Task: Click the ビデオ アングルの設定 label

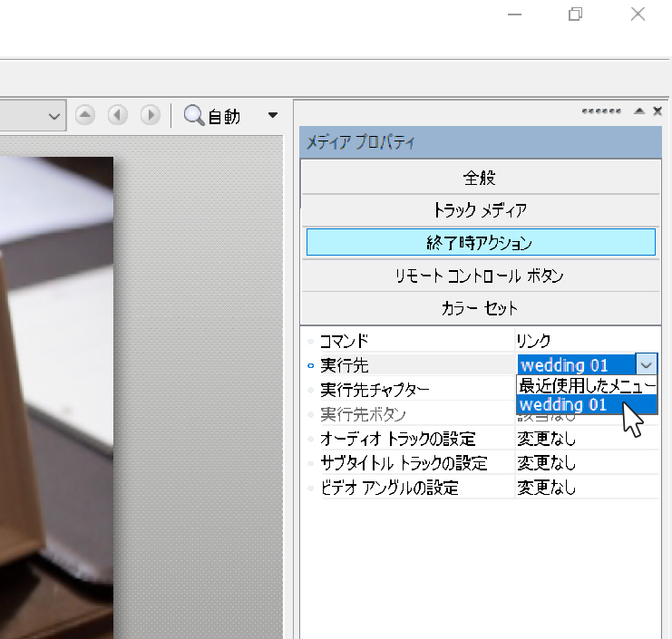Action: pos(390,488)
